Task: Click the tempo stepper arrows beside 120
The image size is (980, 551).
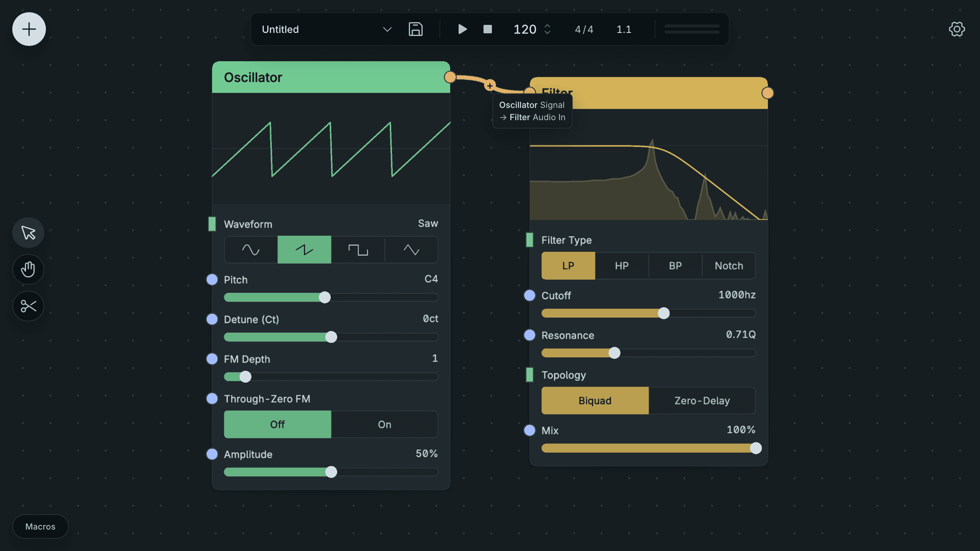Action: click(x=547, y=29)
